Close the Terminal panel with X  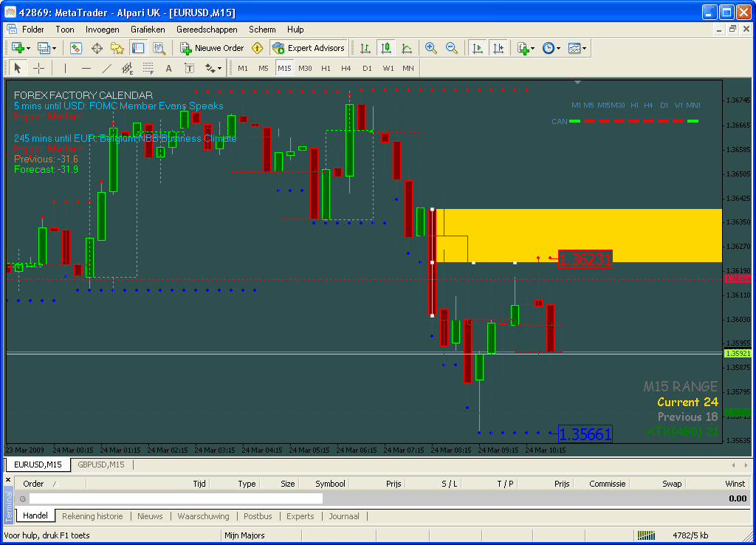click(x=8, y=480)
